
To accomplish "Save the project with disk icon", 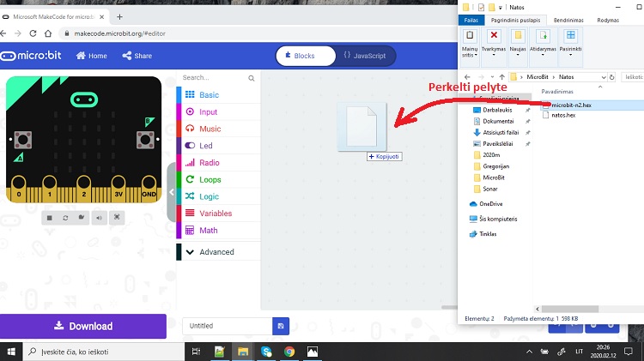I will pos(281,326).
